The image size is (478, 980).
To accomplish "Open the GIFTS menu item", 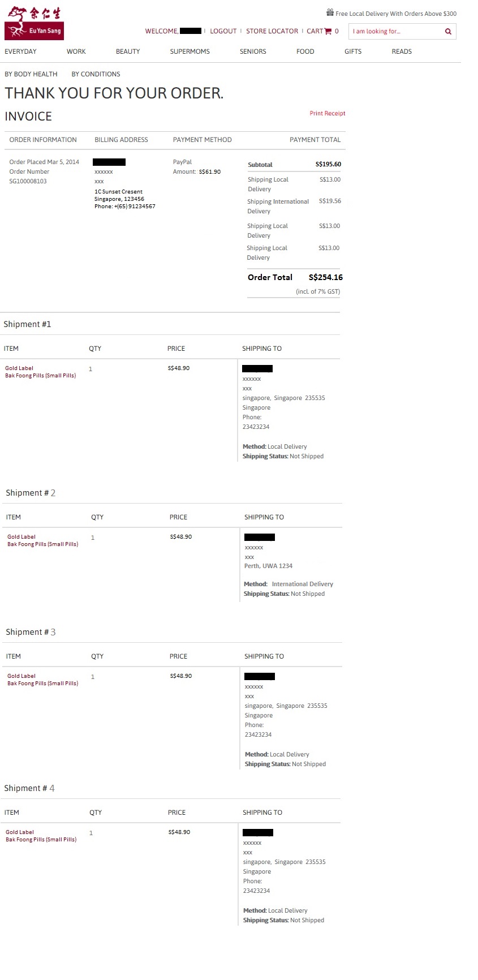I will tap(353, 51).
